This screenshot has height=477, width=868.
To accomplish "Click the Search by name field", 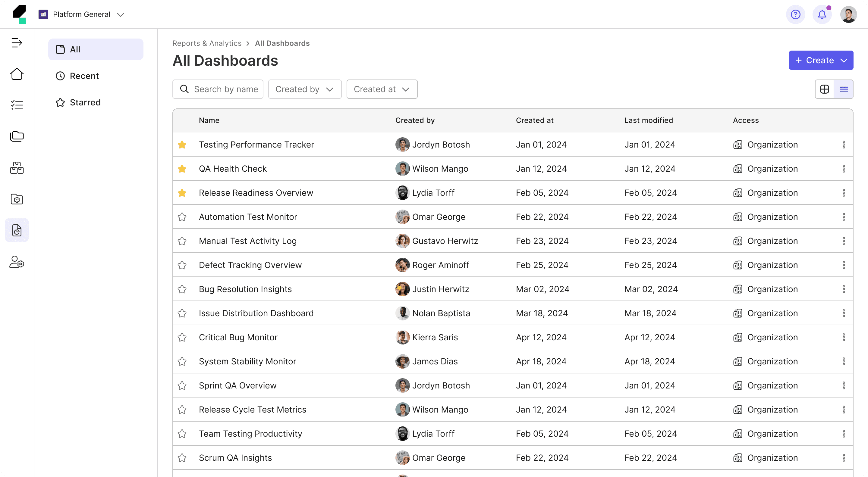I will click(225, 89).
